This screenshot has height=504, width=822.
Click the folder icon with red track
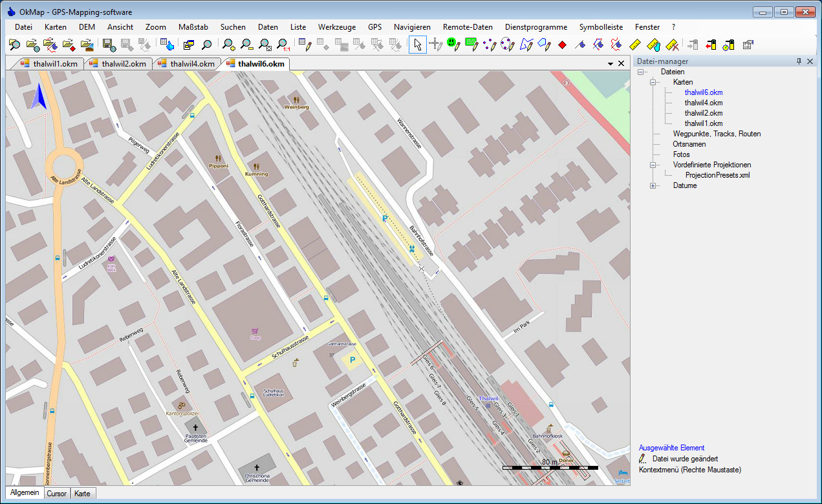tap(50, 45)
